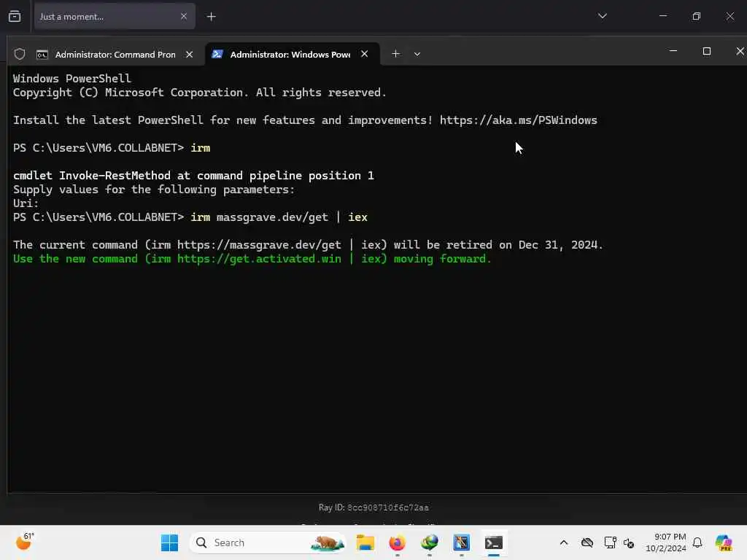Switch to the "Just a moment..." browser tab
This screenshot has width=747, height=560.
115,17
